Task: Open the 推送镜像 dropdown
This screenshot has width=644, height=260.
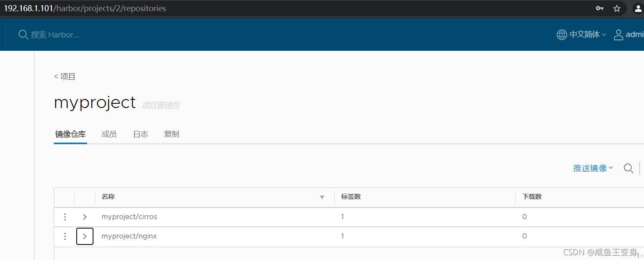Action: [x=593, y=168]
